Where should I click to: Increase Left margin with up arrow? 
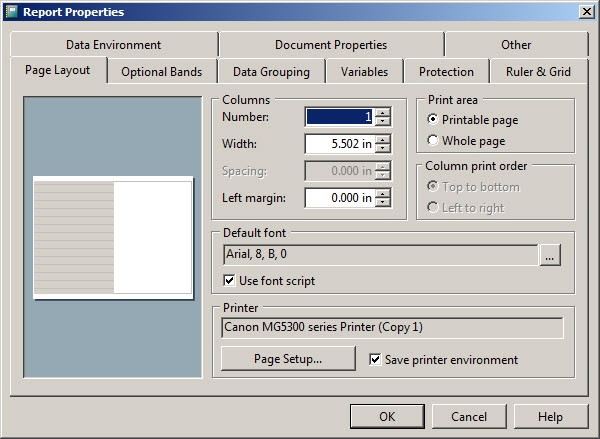(383, 193)
